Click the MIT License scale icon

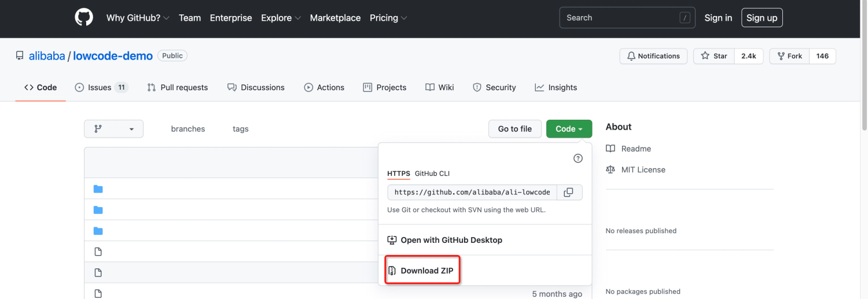(x=610, y=169)
